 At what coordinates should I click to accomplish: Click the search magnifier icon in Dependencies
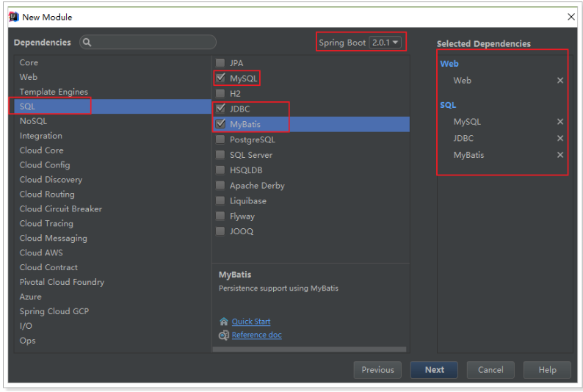click(87, 43)
